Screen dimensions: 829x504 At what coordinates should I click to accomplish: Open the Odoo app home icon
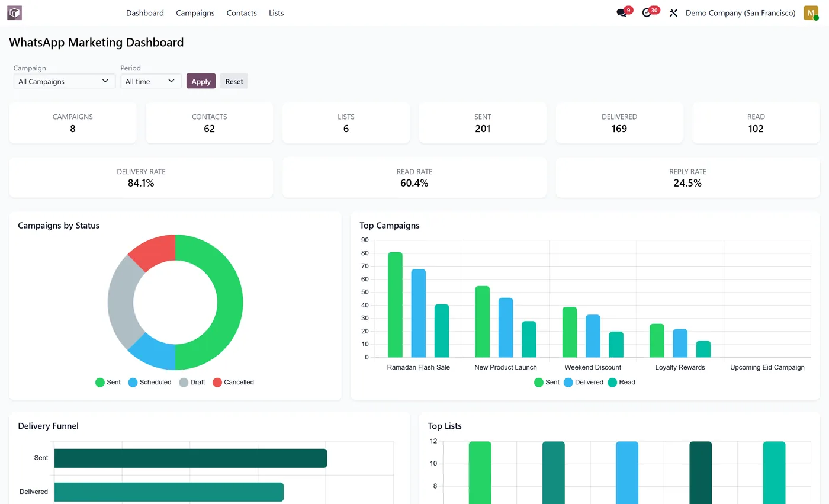[x=14, y=12]
